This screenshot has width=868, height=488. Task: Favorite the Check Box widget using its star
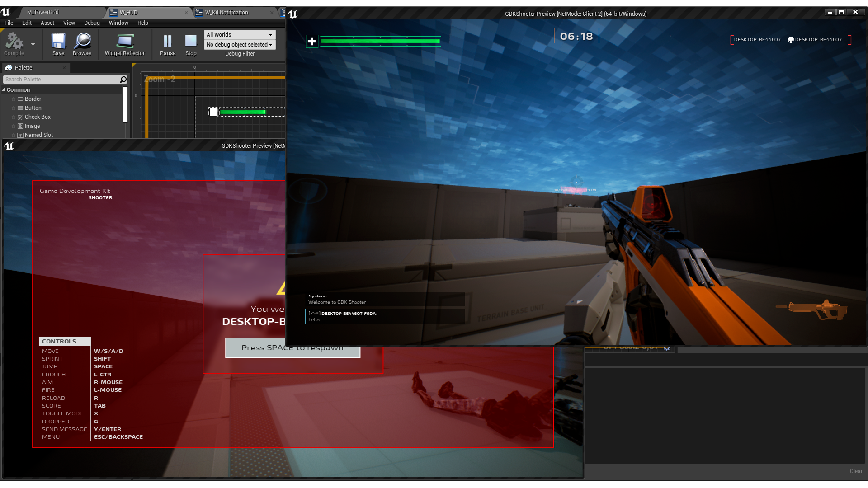tap(14, 117)
